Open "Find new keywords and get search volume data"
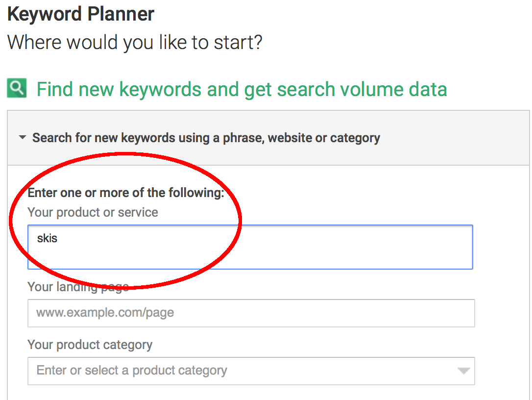Image resolution: width=532 pixels, height=400 pixels. [x=242, y=89]
